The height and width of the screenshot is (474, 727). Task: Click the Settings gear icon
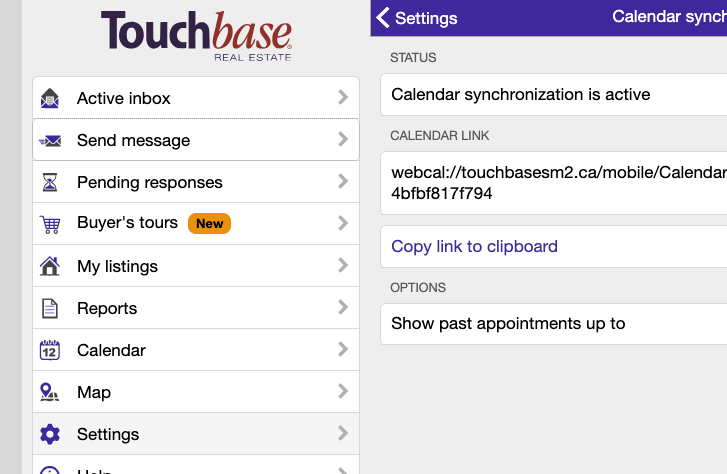(49, 434)
